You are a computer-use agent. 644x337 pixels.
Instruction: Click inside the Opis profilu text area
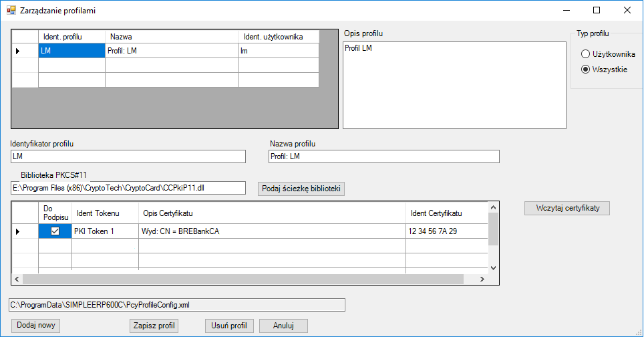click(x=455, y=85)
